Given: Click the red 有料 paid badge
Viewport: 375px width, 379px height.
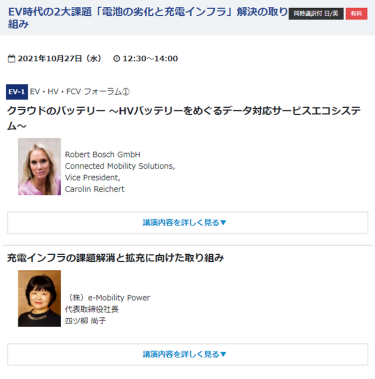Looking at the screenshot, I should point(356,14).
